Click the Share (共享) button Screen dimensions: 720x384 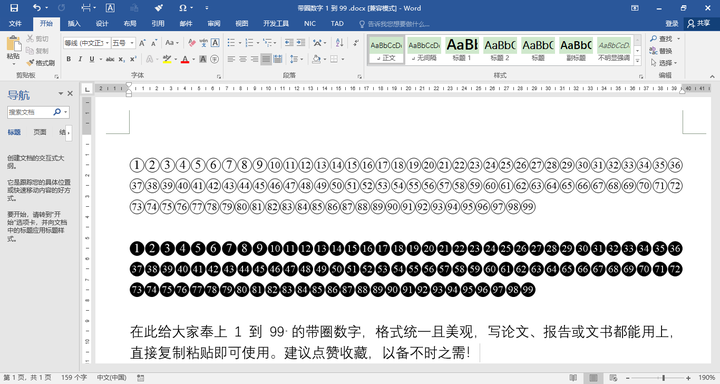point(699,23)
